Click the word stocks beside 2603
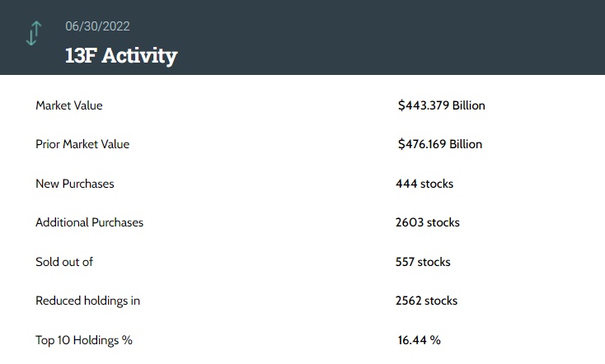The image size is (605, 364). (443, 222)
